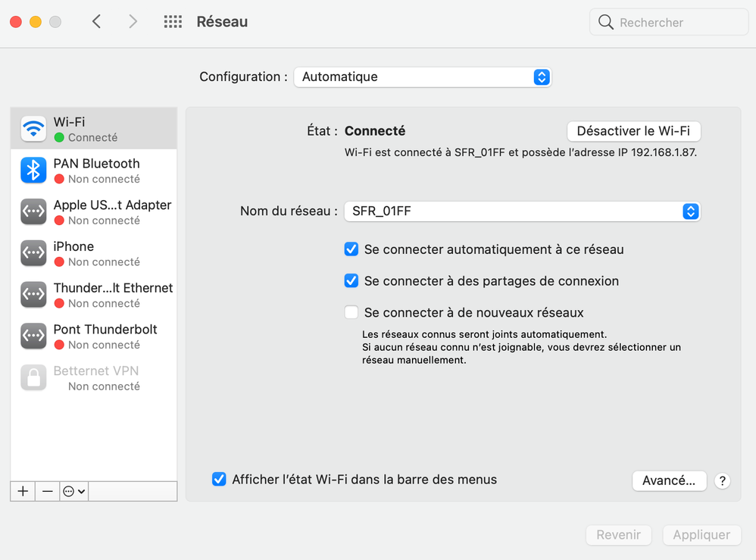Image resolution: width=756 pixels, height=560 pixels.
Task: Click the plus icon to add service
Action: click(x=23, y=491)
